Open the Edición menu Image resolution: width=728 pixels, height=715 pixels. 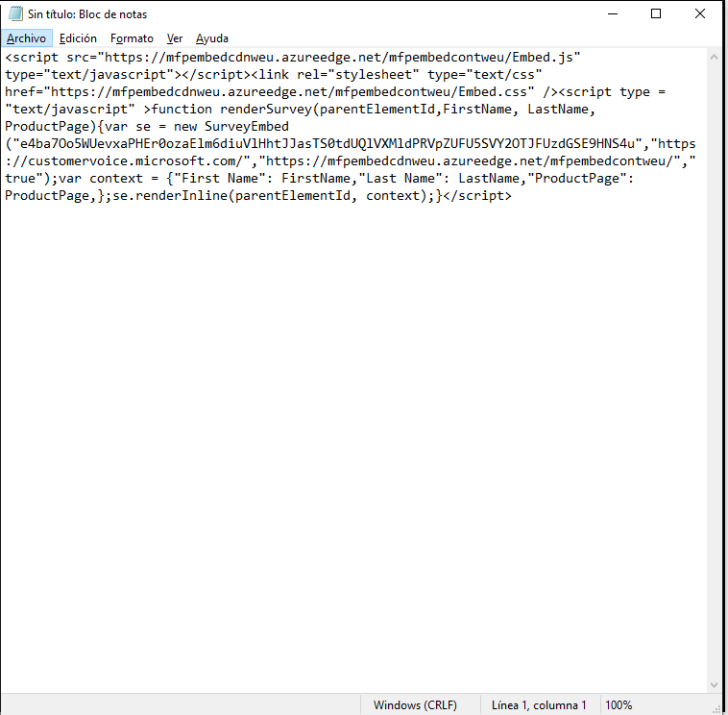78,38
